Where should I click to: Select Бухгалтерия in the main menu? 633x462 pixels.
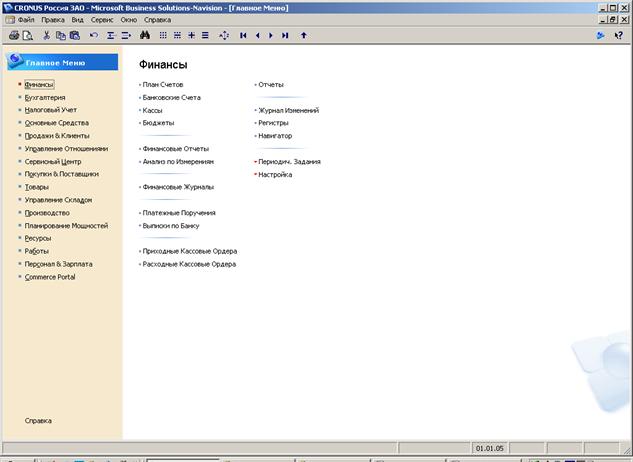click(x=45, y=97)
